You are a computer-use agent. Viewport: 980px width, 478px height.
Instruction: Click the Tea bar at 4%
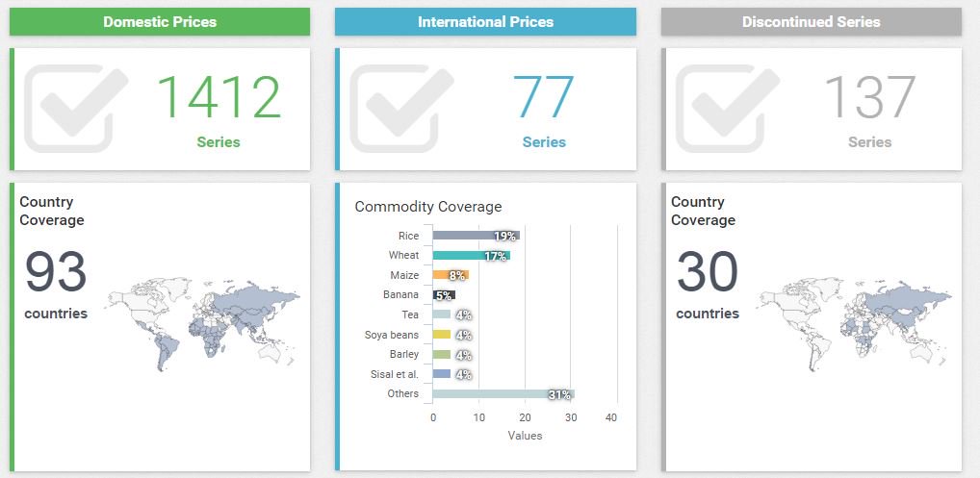[442, 314]
